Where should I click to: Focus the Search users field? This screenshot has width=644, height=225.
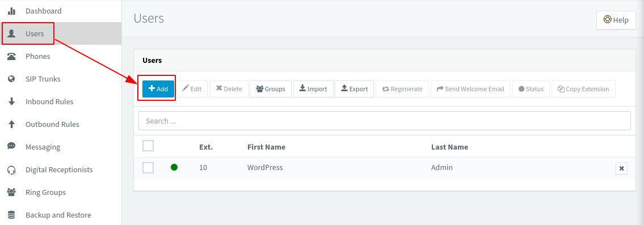pyautogui.click(x=385, y=121)
